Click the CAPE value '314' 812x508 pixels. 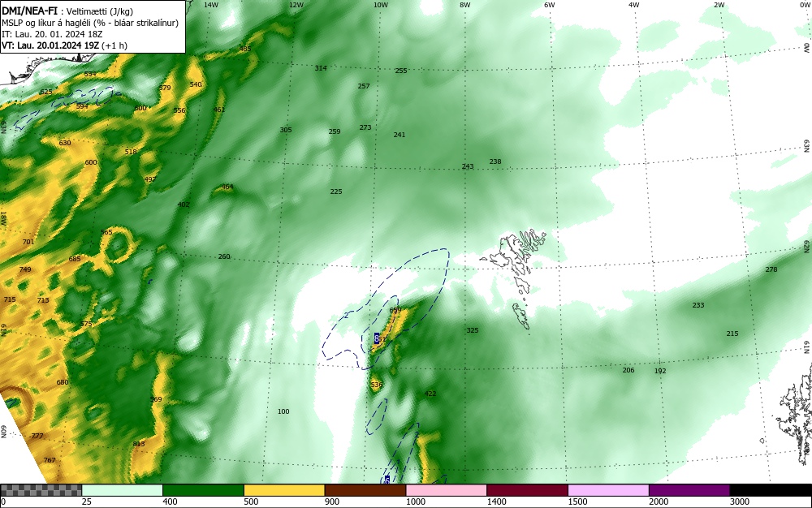coord(321,68)
